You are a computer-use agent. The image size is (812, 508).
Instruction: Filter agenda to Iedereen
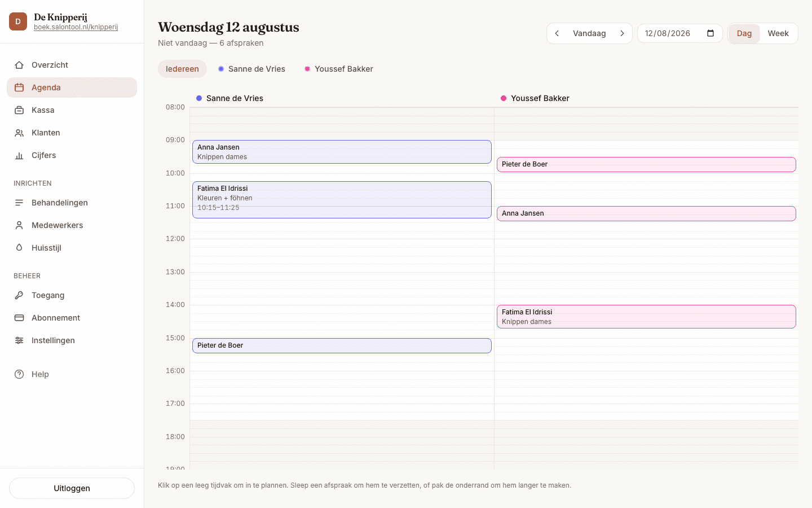[182, 69]
